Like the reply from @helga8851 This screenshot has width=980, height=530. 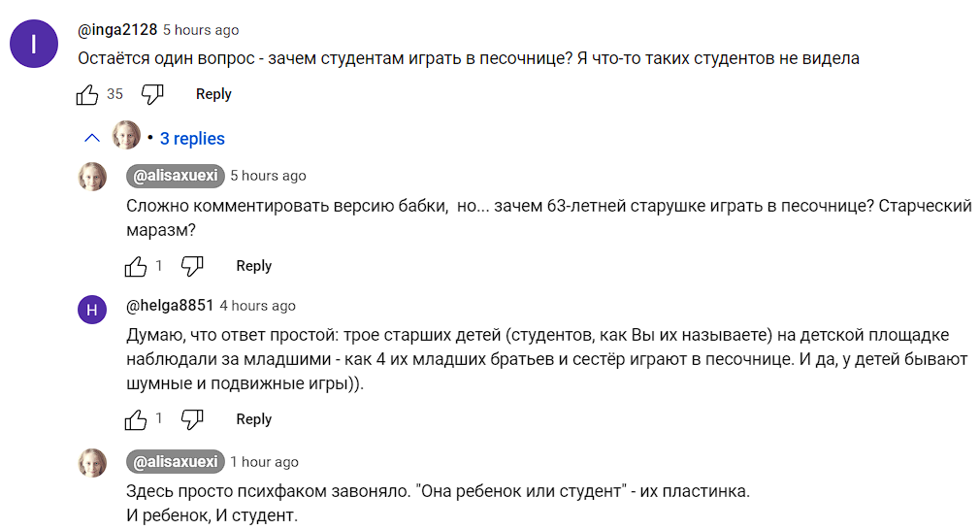coord(136,419)
